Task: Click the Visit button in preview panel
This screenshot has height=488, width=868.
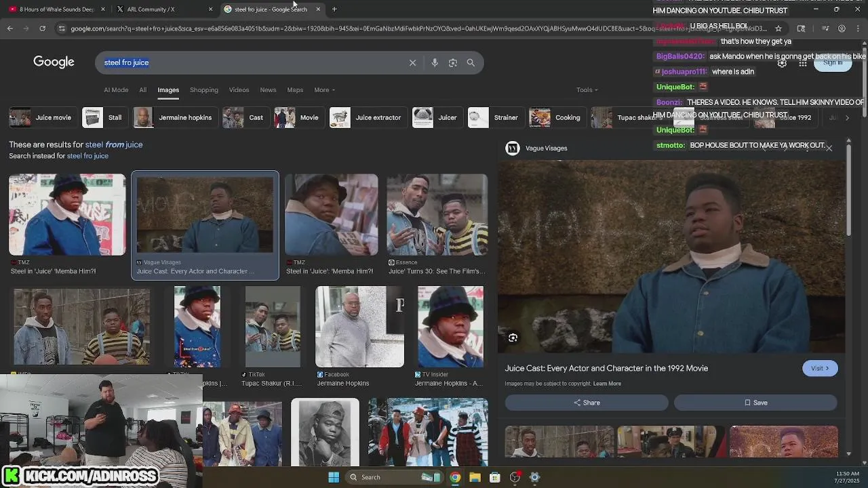Action: click(820, 368)
